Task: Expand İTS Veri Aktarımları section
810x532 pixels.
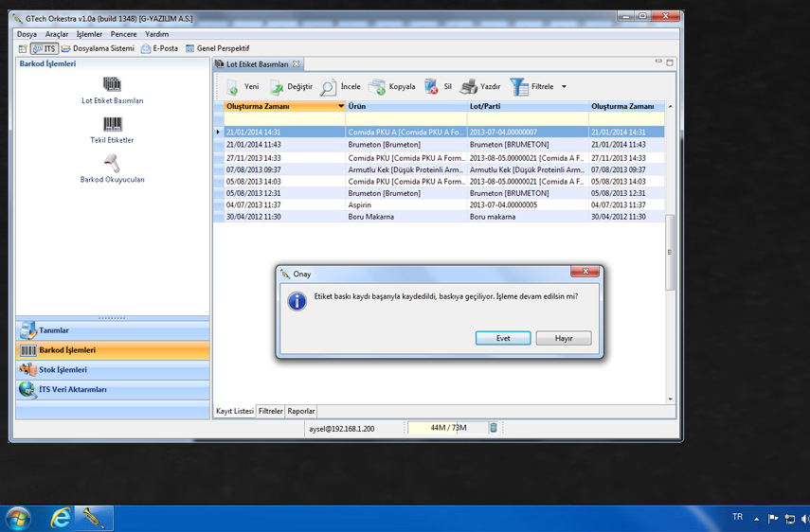Action: 113,390
